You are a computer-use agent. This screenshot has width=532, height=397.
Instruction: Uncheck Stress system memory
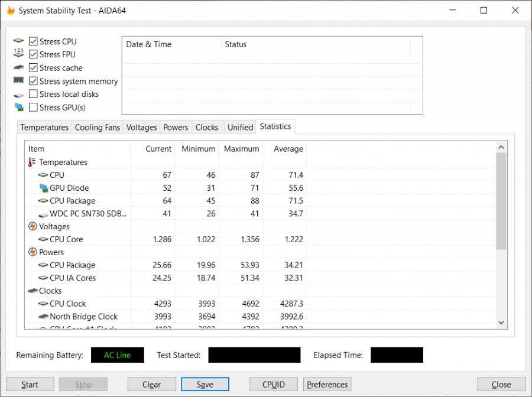[33, 81]
